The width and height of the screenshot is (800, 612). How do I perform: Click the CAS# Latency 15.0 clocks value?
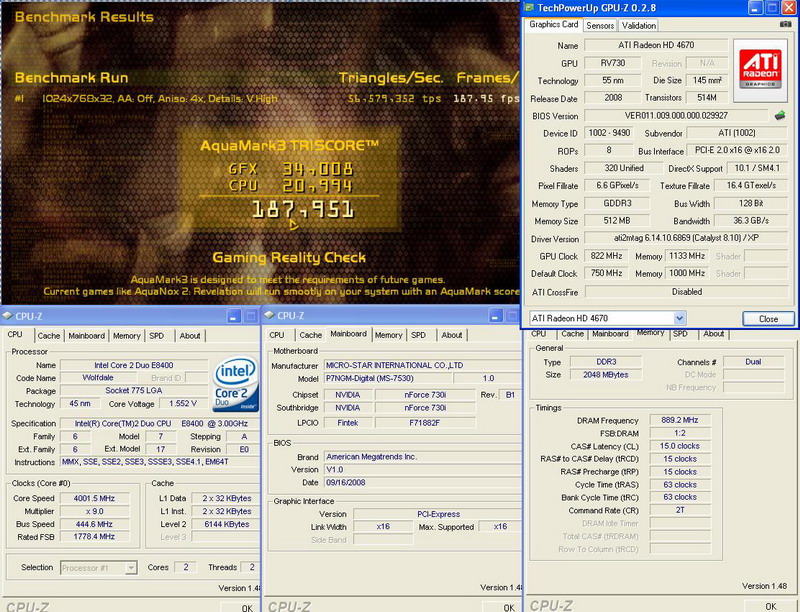coord(680,446)
